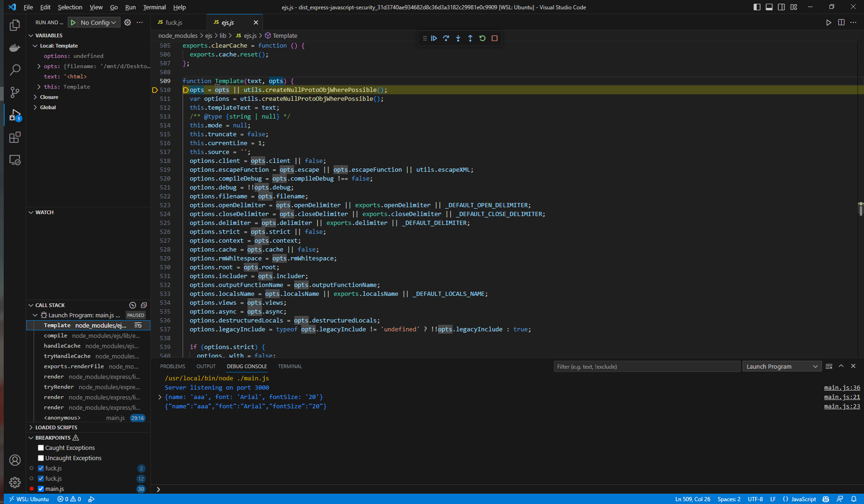Image resolution: width=864 pixels, height=504 pixels.
Task: Run file using editor play button
Action: (829, 22)
